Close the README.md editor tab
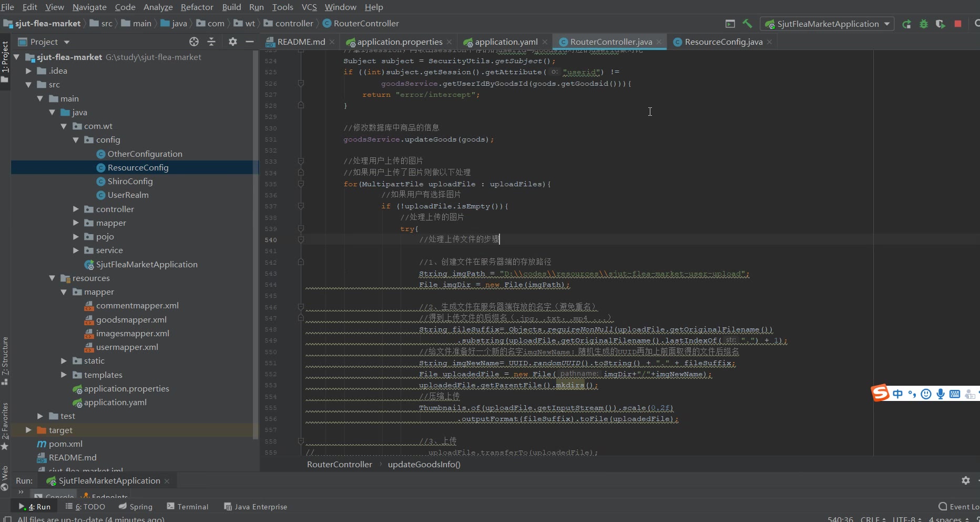 pos(332,42)
